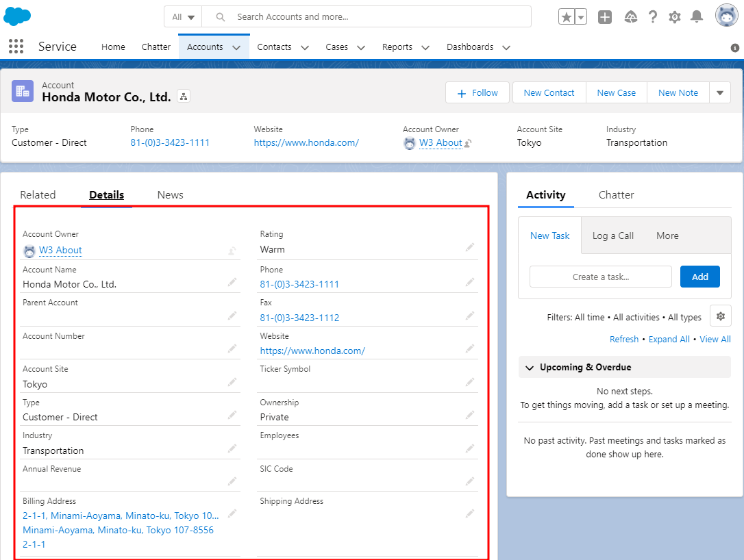Image resolution: width=744 pixels, height=560 pixels.
Task: View account hierarchy icon next to Honda
Action: pos(183,97)
